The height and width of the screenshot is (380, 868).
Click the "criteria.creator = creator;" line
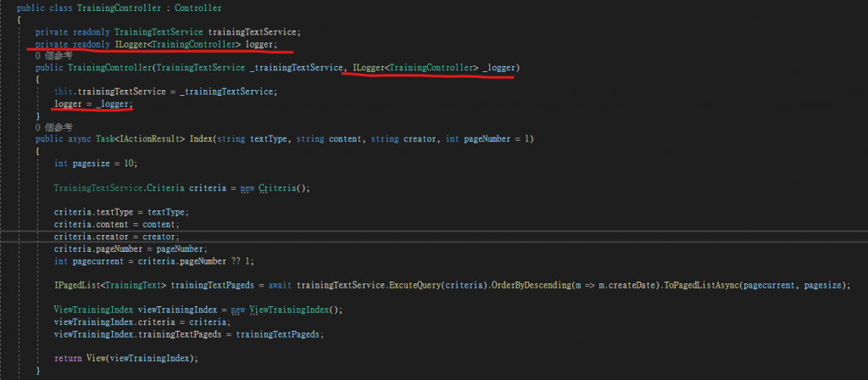117,237
